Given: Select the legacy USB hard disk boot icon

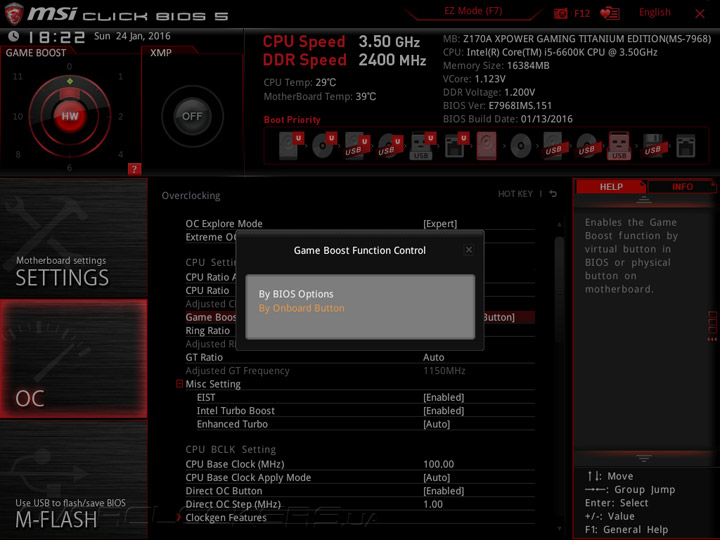Looking at the screenshot, I should click(554, 146).
